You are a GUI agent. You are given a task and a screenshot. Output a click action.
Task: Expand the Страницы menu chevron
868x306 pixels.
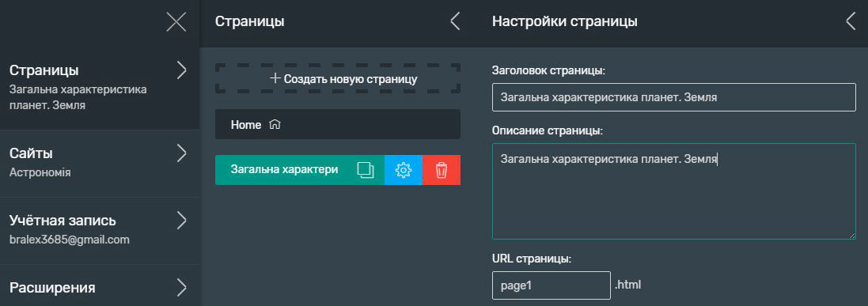181,70
